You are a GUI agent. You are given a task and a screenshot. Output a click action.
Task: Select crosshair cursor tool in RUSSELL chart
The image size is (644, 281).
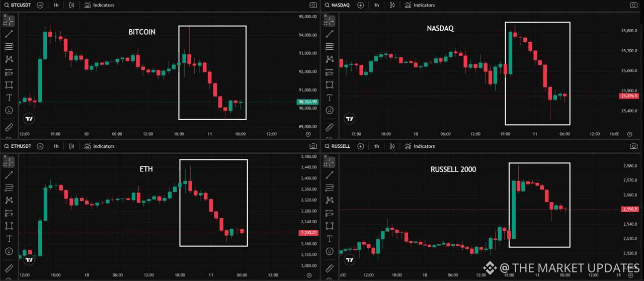(x=330, y=162)
